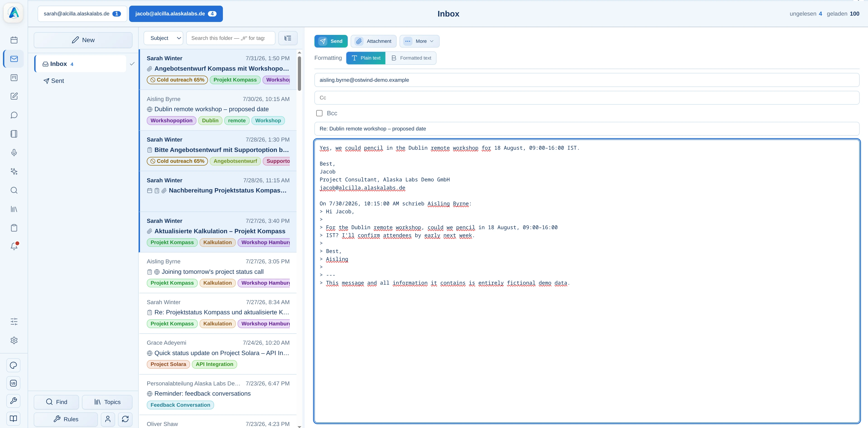This screenshot has height=428, width=868.
Task: Open email Joining tomorrow's project status call
Action: pyautogui.click(x=218, y=273)
